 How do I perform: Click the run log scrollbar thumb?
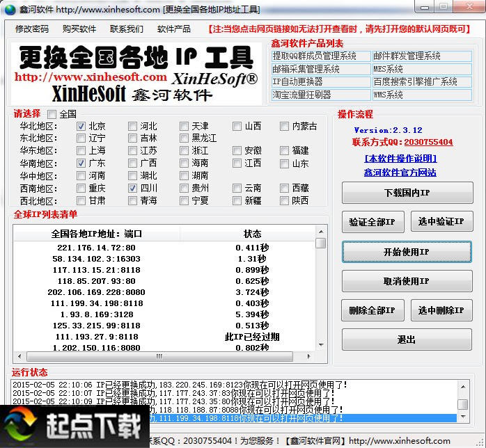[x=463, y=404]
